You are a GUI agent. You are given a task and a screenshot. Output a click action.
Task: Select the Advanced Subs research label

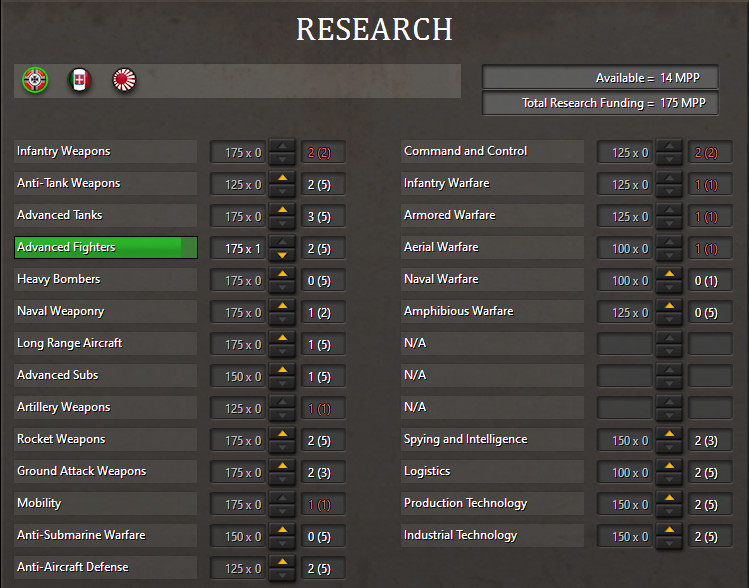(106, 375)
